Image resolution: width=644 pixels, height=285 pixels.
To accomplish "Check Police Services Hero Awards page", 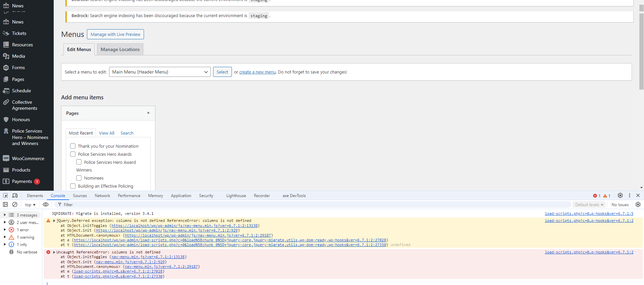I will point(73,154).
